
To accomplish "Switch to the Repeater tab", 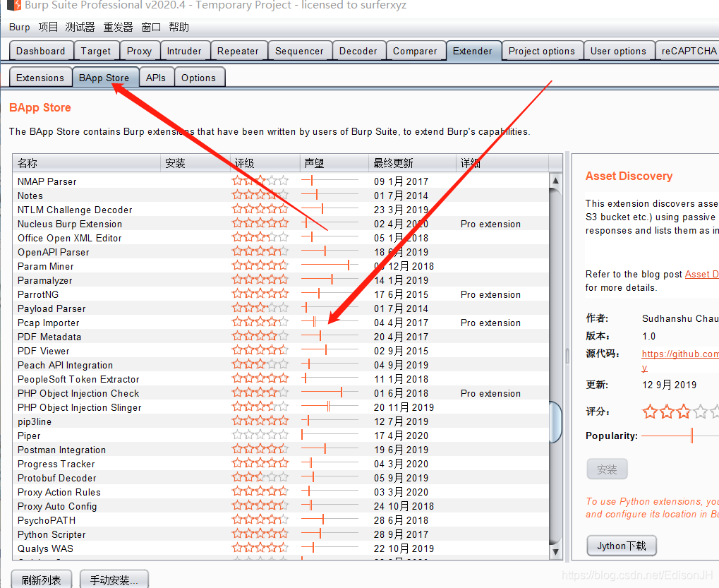I will (x=238, y=50).
